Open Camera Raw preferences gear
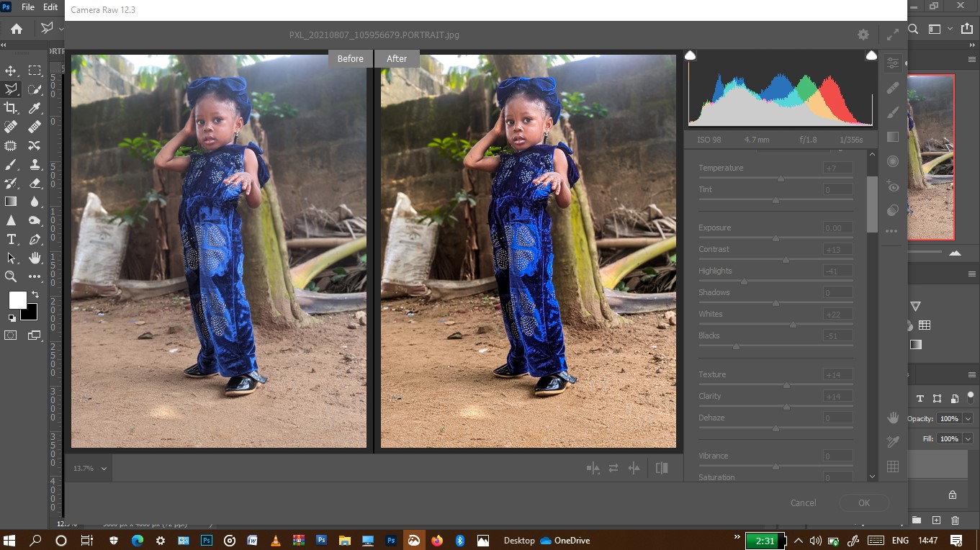 coord(863,35)
